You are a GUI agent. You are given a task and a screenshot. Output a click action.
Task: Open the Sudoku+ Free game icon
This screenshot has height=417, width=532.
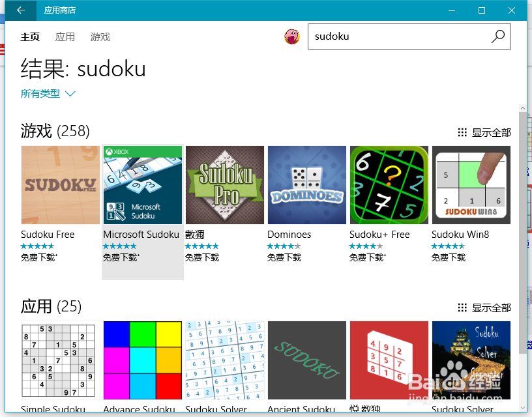pyautogui.click(x=389, y=185)
